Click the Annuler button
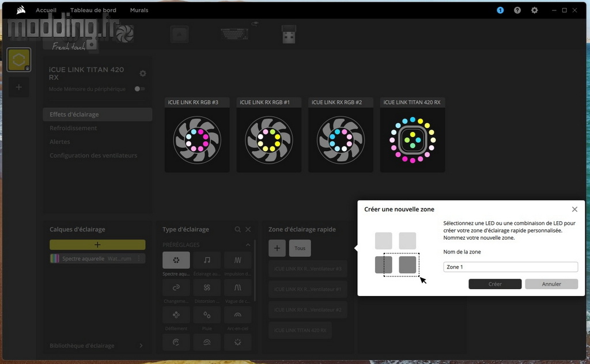Viewport: 590px width, 364px height. coord(551,284)
